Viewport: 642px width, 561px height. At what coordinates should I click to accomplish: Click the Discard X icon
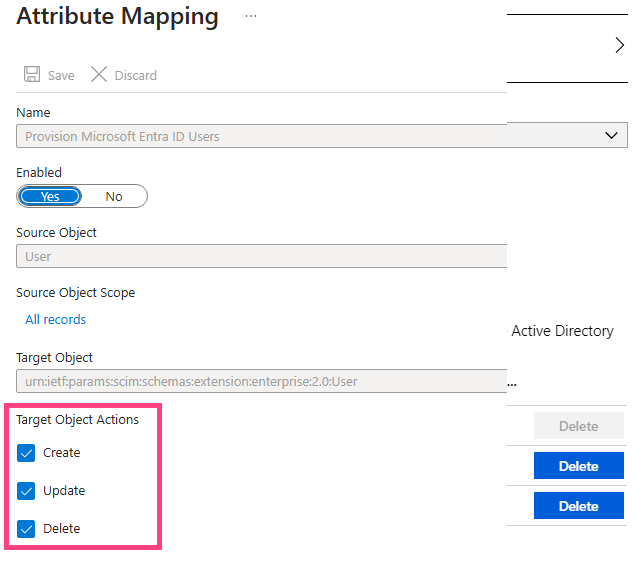(99, 75)
